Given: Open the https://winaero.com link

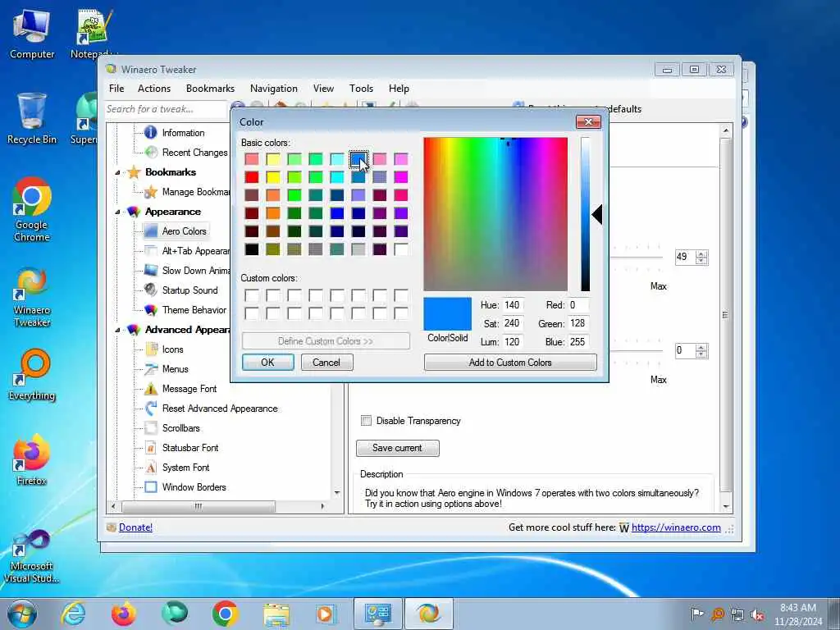Looking at the screenshot, I should pyautogui.click(x=676, y=527).
